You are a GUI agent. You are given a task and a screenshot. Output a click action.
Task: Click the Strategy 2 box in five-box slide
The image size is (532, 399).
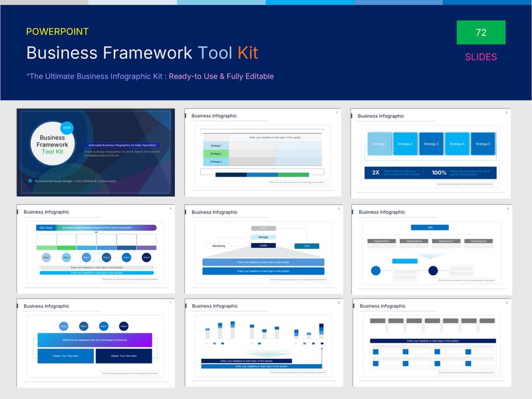tap(405, 144)
